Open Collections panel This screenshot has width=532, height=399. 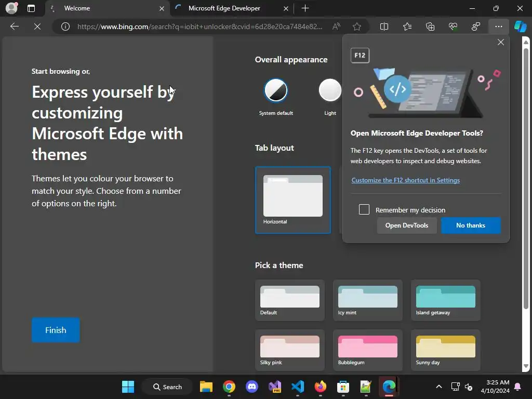point(430,26)
